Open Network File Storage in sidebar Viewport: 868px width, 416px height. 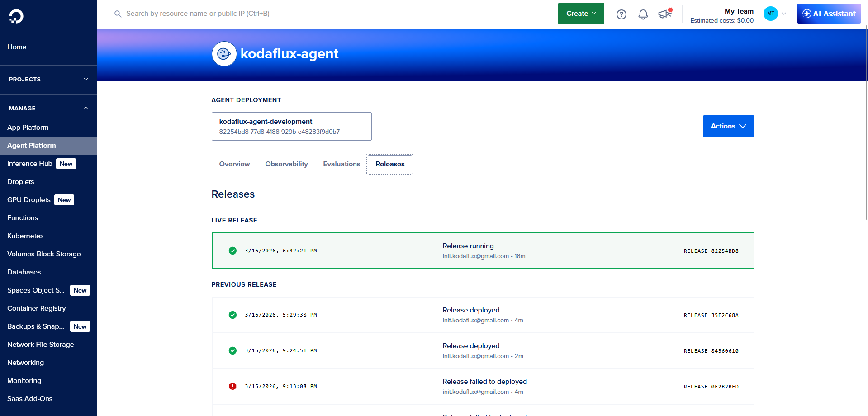pos(41,345)
